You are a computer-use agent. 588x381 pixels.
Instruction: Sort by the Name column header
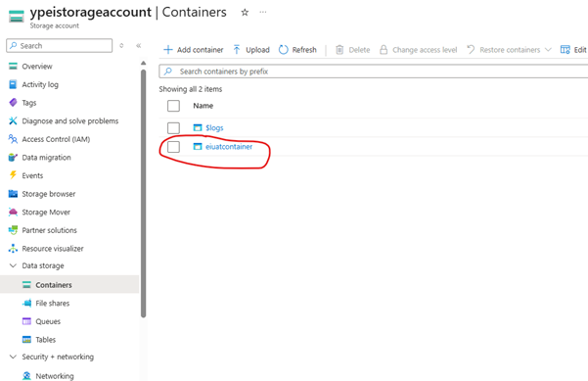(204, 106)
